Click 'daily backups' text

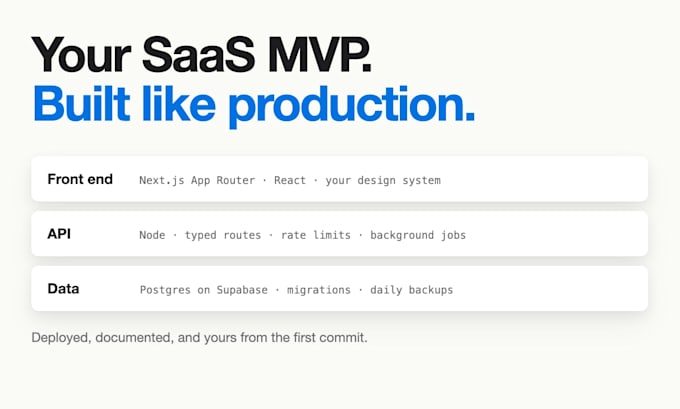(412, 290)
